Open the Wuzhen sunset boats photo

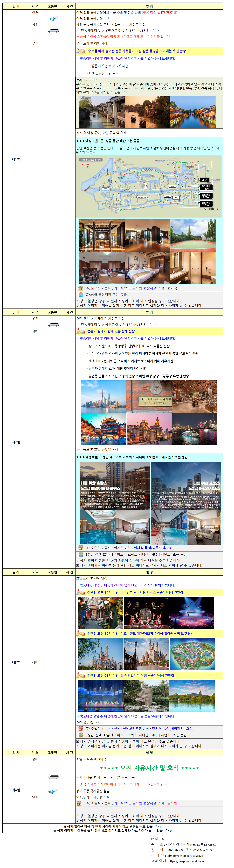pos(147,112)
